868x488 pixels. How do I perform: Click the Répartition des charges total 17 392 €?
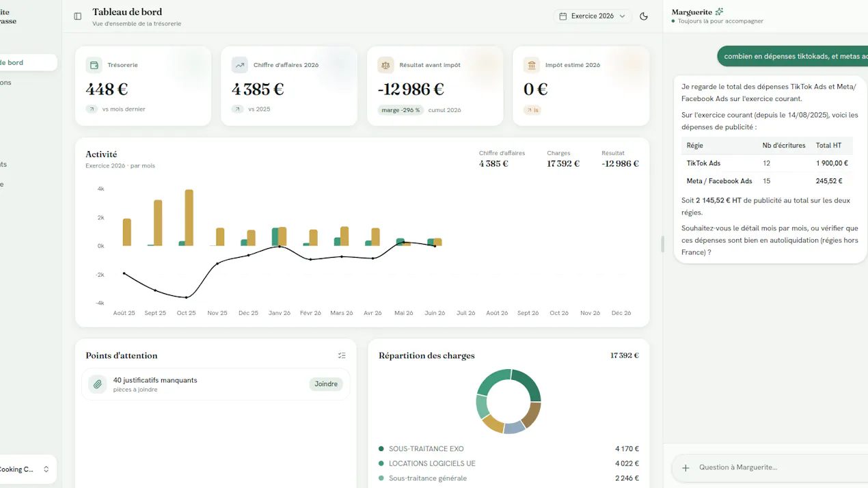point(625,355)
